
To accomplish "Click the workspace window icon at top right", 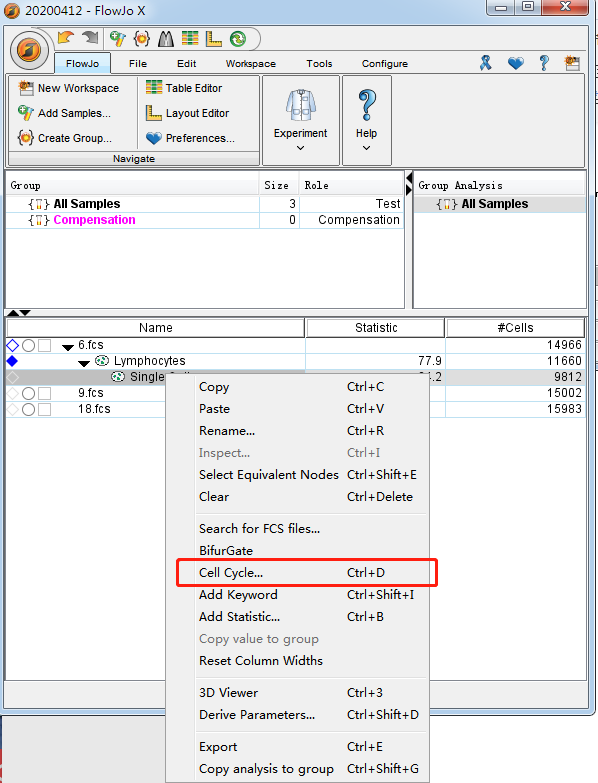I will pyautogui.click(x=572, y=63).
